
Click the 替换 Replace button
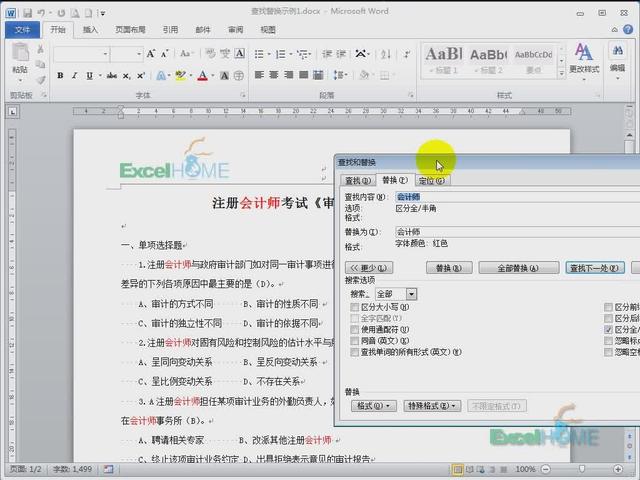point(449,268)
